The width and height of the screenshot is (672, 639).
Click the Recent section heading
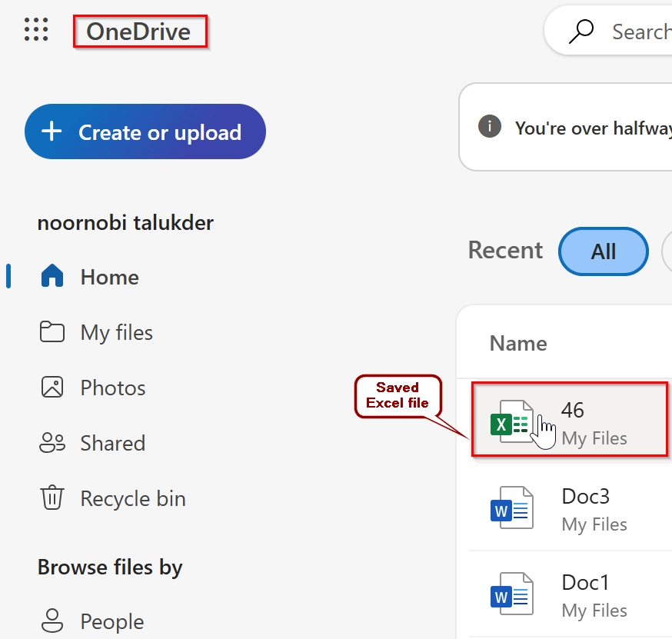click(505, 250)
